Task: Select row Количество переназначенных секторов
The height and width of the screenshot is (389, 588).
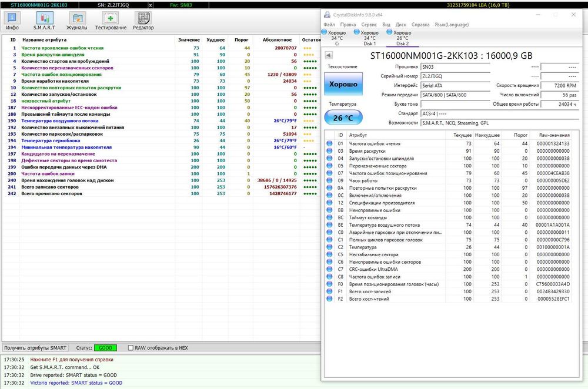Action: pos(161,68)
